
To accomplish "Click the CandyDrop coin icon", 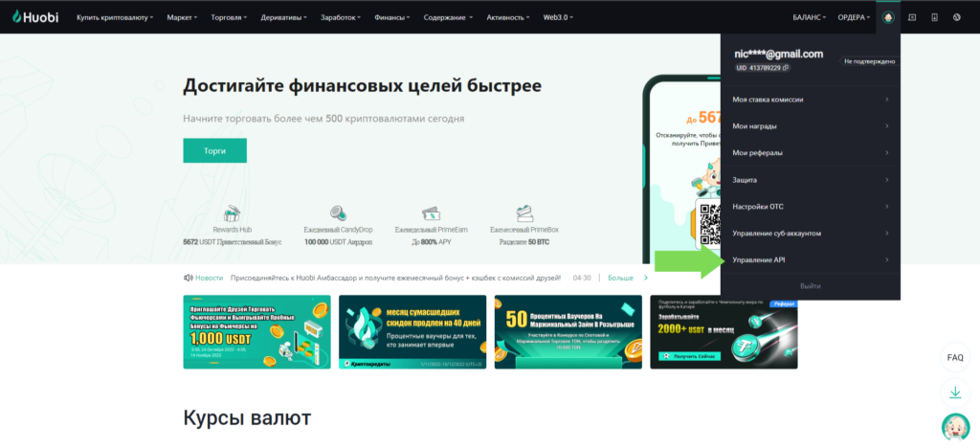I will 337,213.
